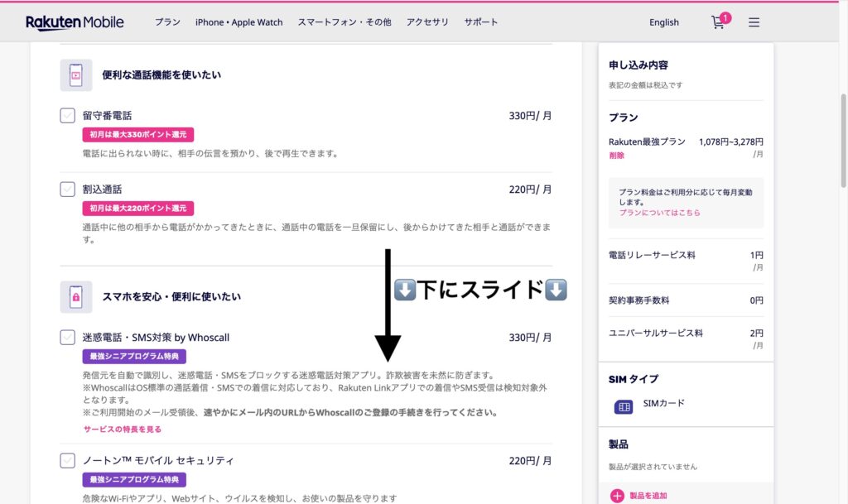Click the 製品 heading in sidebar

pos(619,444)
